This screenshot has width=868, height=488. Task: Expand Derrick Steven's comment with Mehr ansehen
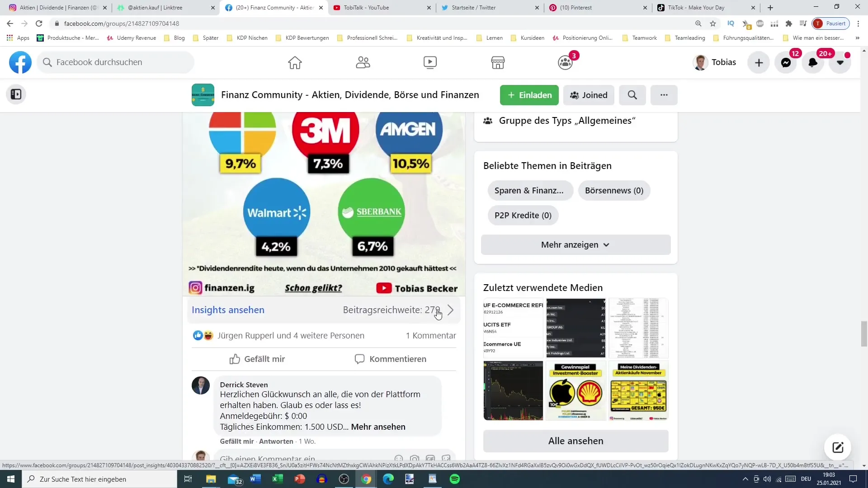point(378,427)
